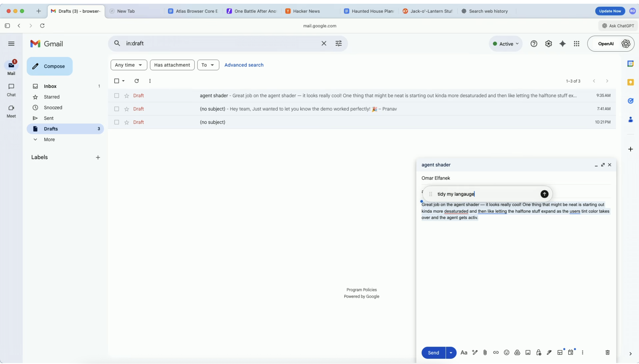
Task: Open the emoji picker in compose toolbar
Action: pos(506,352)
